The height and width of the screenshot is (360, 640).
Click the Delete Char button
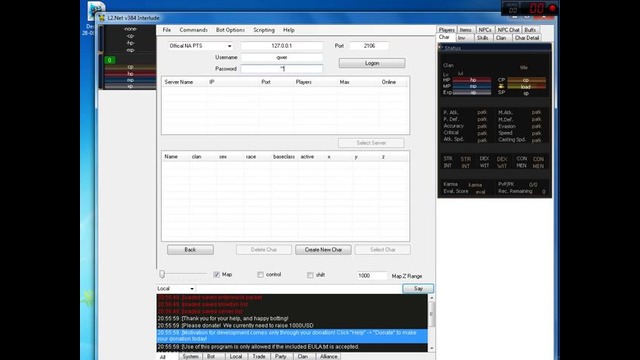pos(264,250)
